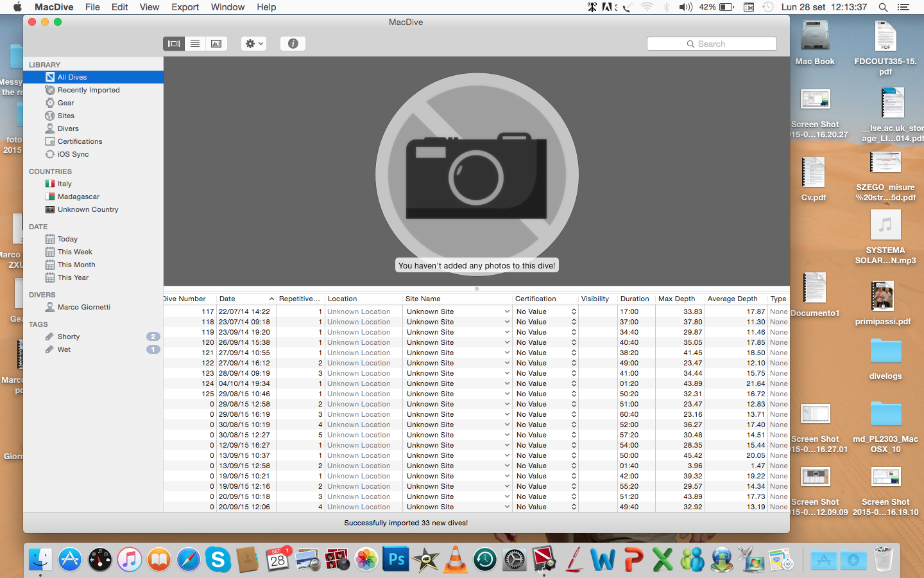The height and width of the screenshot is (578, 924).
Task: Open Photoshop from the Dock
Action: click(x=396, y=560)
